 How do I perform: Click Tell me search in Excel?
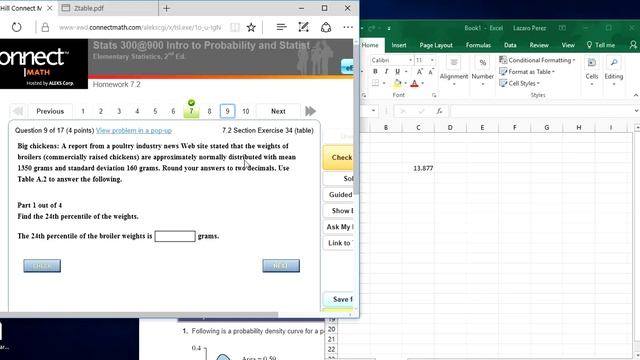(600, 45)
